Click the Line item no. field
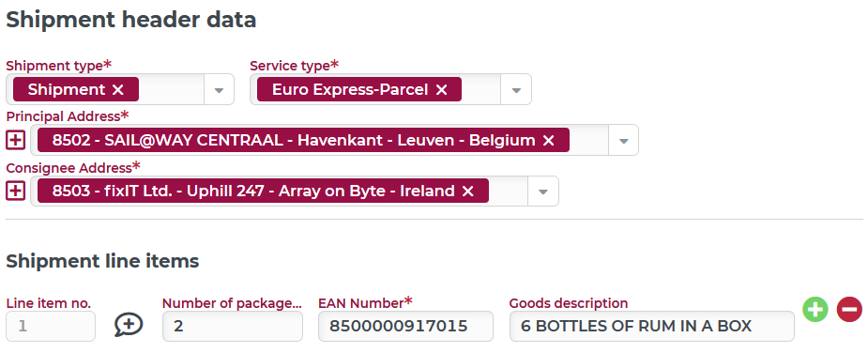Screen dimensions: 868x353 (51, 326)
